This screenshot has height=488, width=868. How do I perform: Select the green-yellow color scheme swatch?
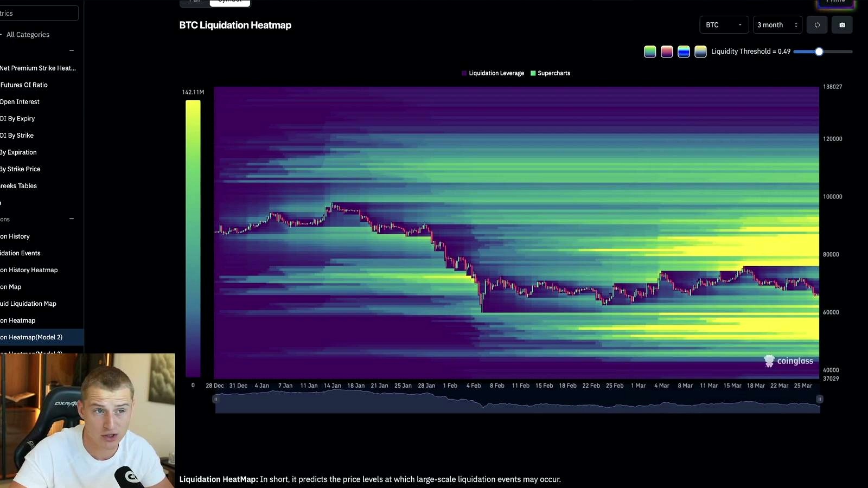click(x=650, y=52)
